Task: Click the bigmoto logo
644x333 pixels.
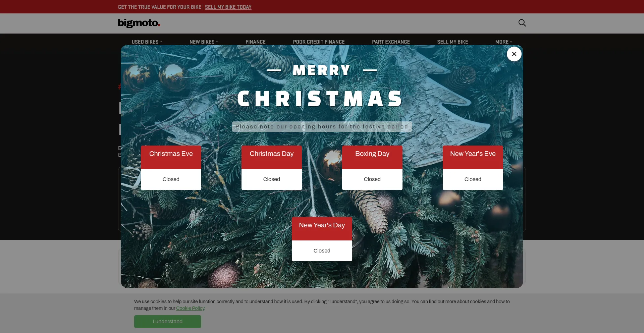Action: click(139, 23)
